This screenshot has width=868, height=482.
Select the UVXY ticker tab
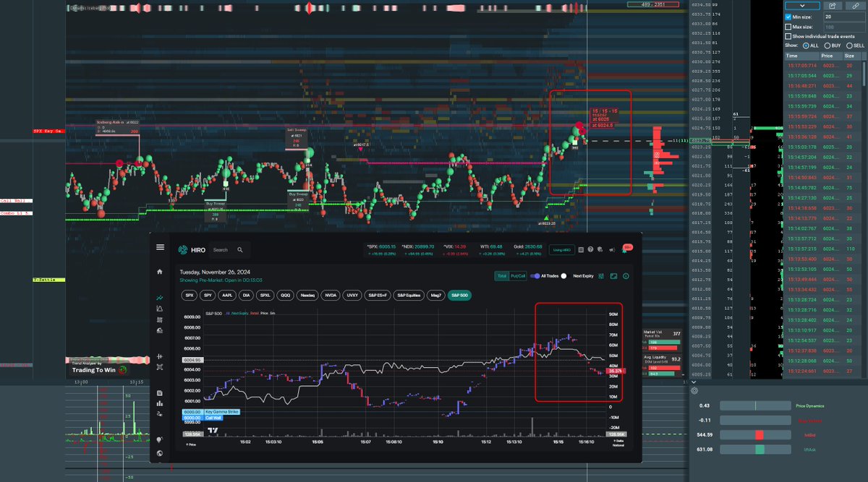(x=352, y=296)
